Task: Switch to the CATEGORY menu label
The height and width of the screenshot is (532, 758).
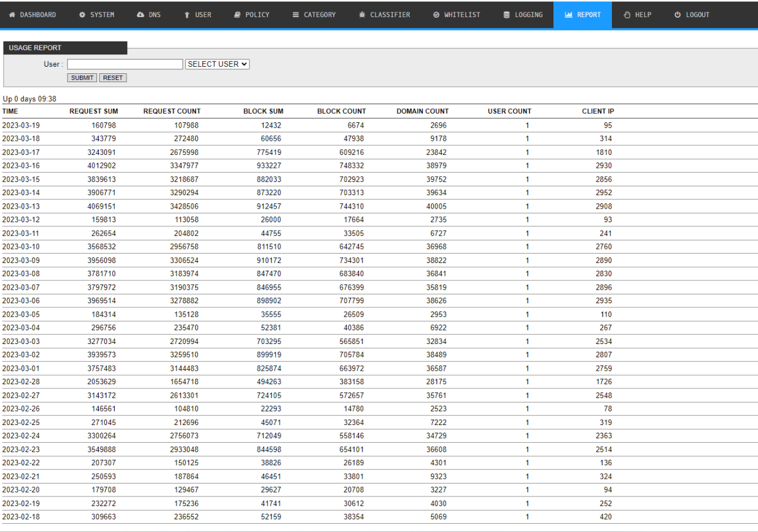Action: point(320,15)
